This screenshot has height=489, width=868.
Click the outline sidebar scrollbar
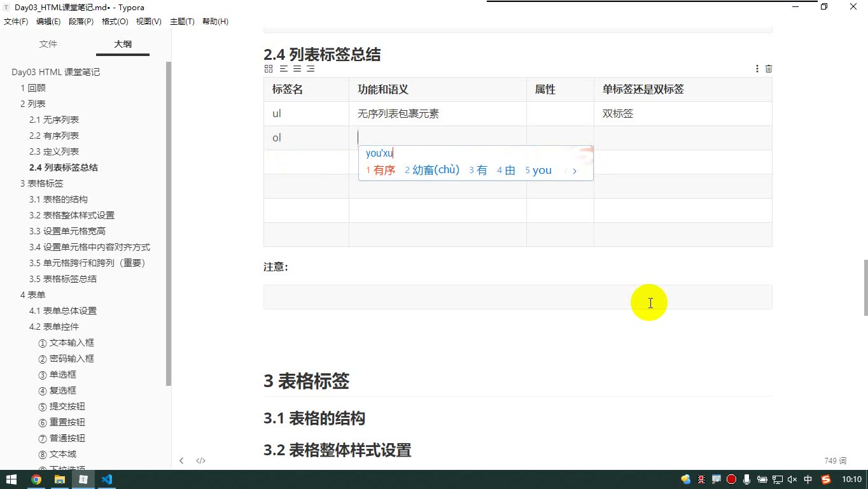pos(169,223)
